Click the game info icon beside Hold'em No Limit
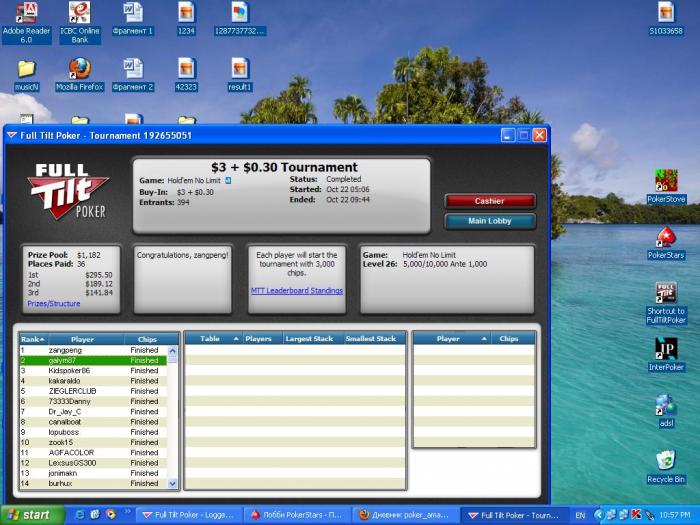The height and width of the screenshot is (525, 700). click(x=228, y=180)
